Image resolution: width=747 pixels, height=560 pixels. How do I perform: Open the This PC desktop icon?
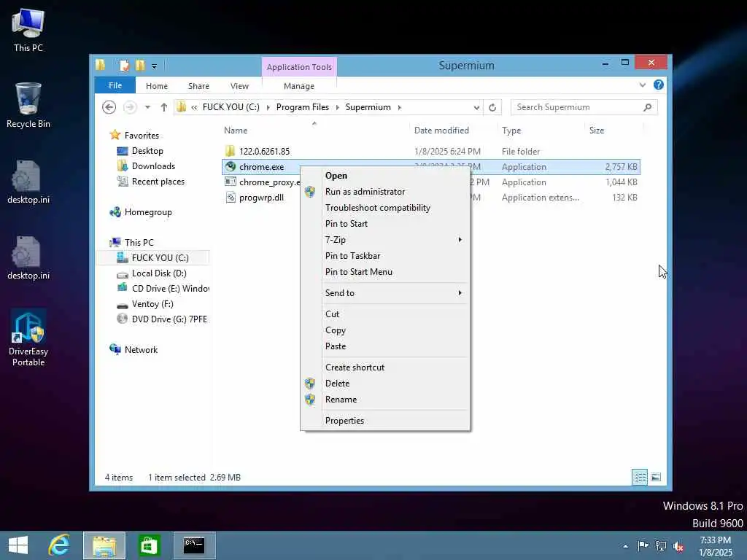(28, 30)
